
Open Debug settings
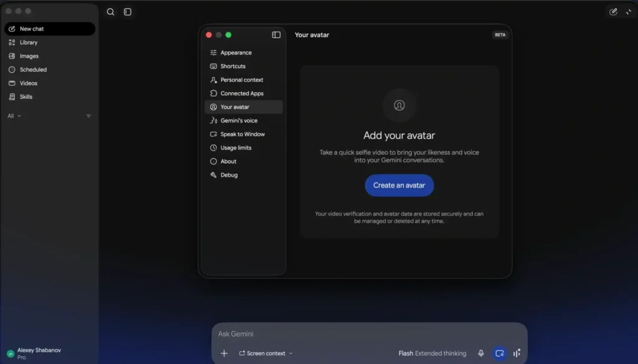click(x=244, y=175)
